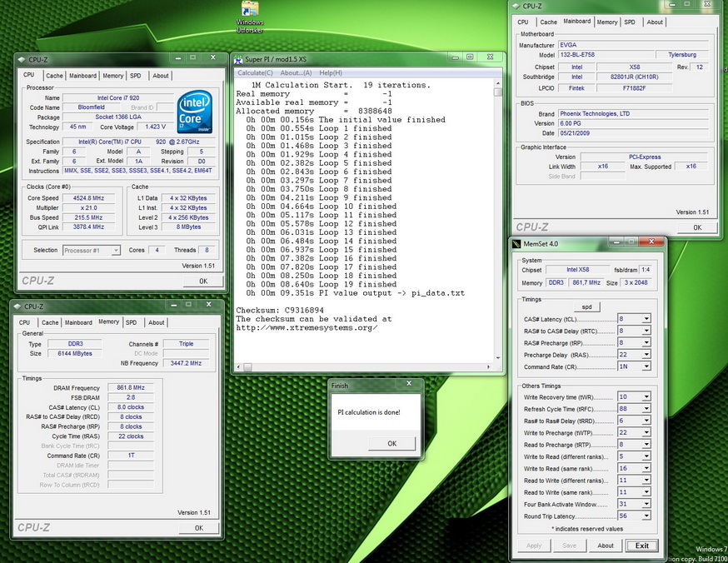Close the Finish dialog with the X
This screenshot has height=563, width=728.
point(409,383)
